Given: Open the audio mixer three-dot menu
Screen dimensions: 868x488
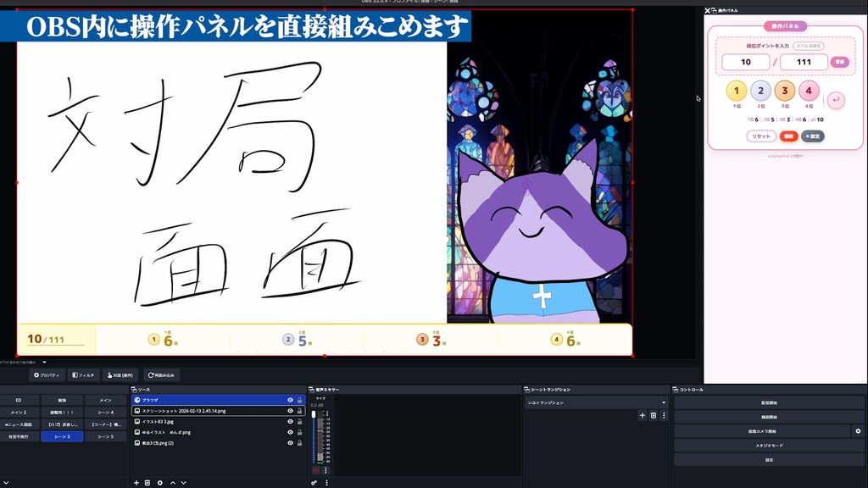Looking at the screenshot, I should pos(326,483).
